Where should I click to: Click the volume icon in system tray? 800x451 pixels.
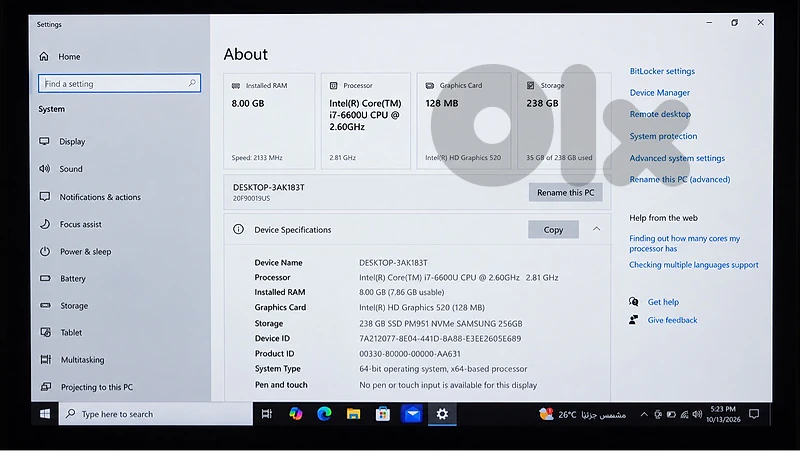[x=697, y=414]
